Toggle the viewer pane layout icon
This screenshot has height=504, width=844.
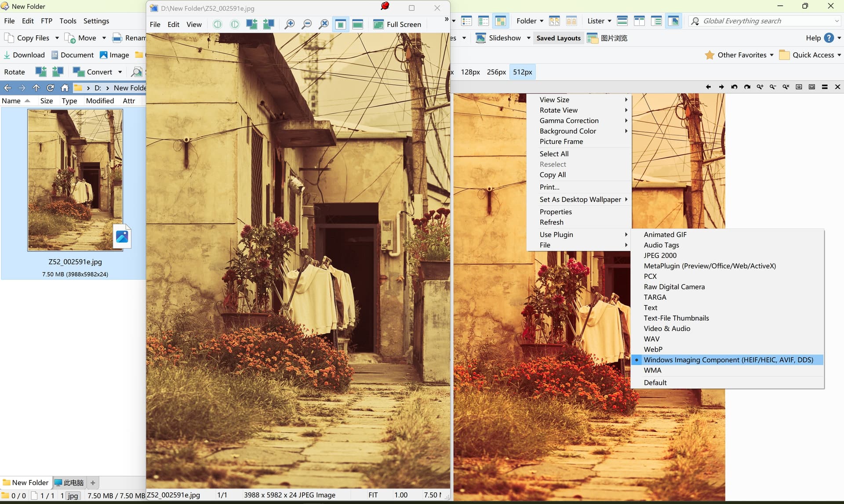pos(673,21)
